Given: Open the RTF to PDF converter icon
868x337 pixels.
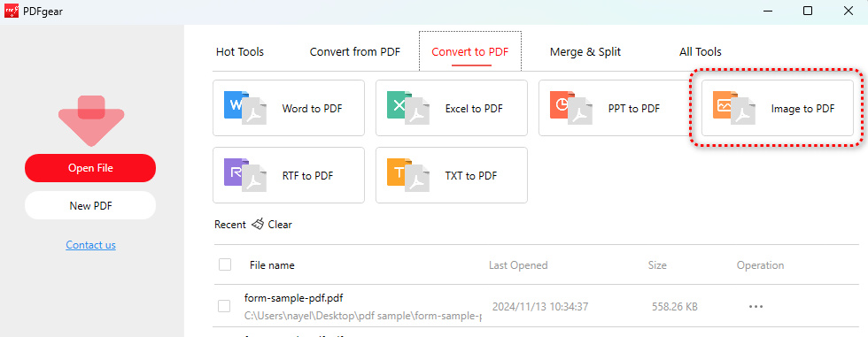Looking at the screenshot, I should (244, 175).
